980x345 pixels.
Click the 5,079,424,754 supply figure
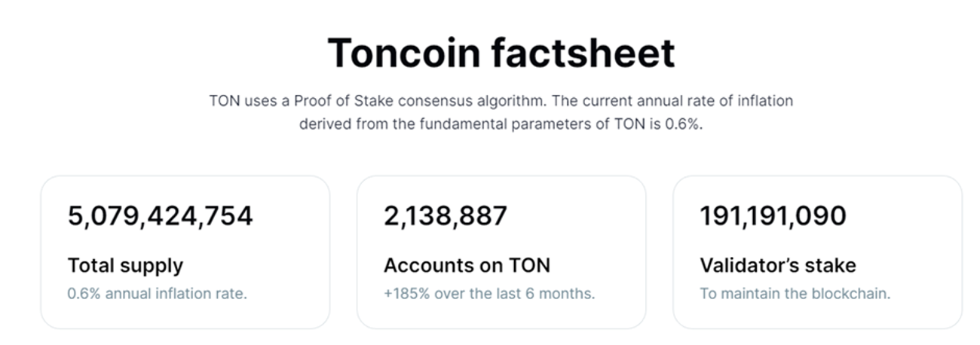pyautogui.click(x=161, y=217)
